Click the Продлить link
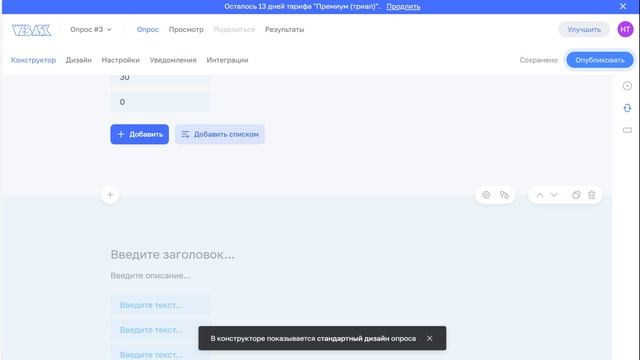 tap(403, 7)
